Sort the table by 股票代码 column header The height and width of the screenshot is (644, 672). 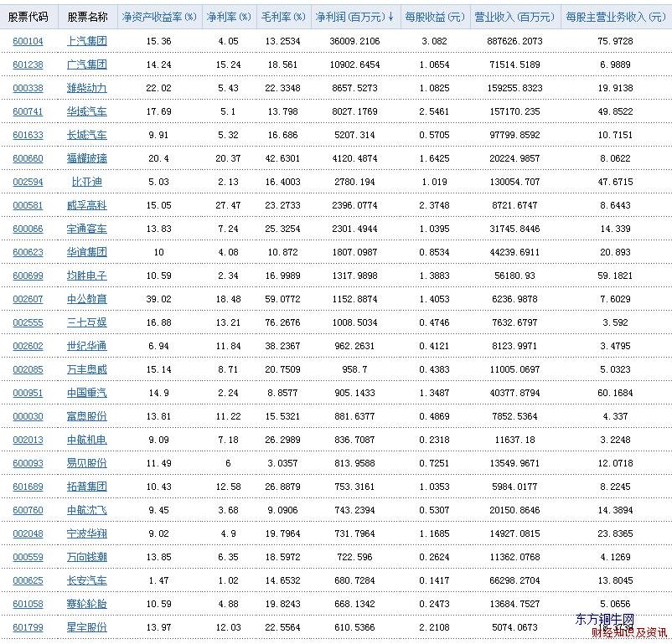[28, 17]
